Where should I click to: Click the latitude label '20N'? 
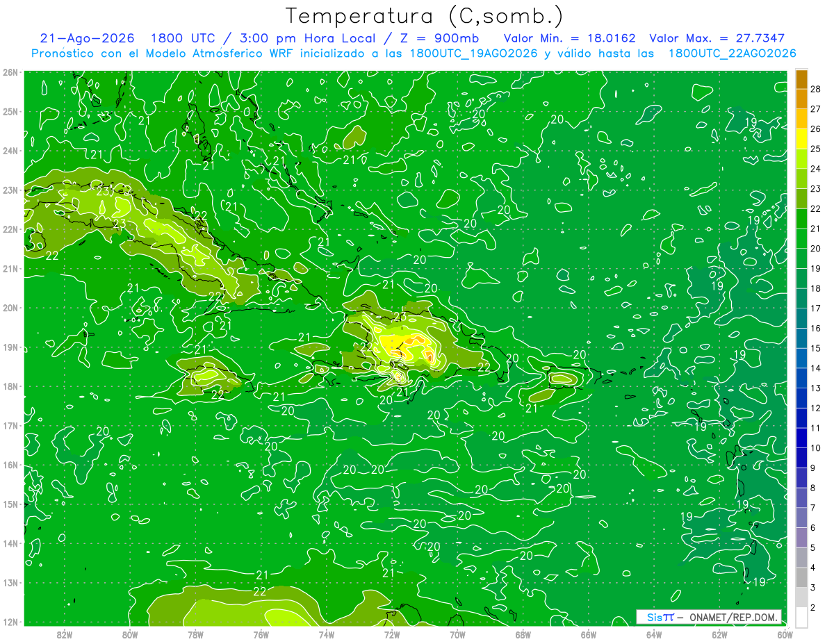pos(10,308)
